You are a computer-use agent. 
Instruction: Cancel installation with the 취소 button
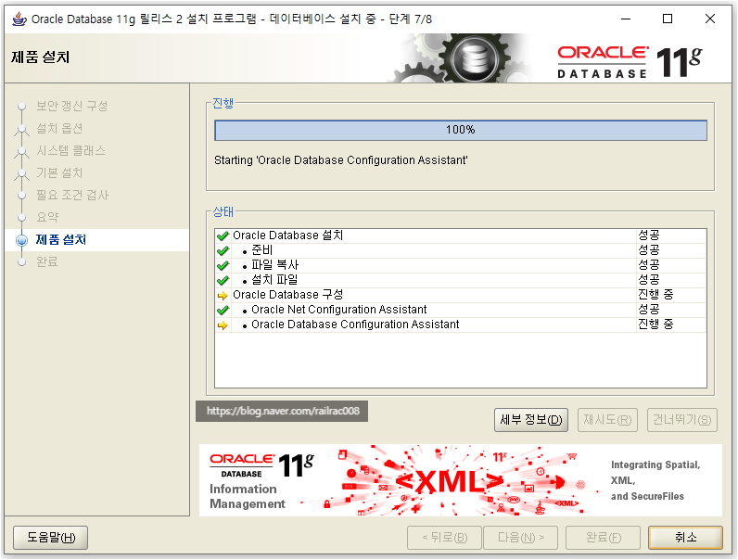tap(685, 538)
